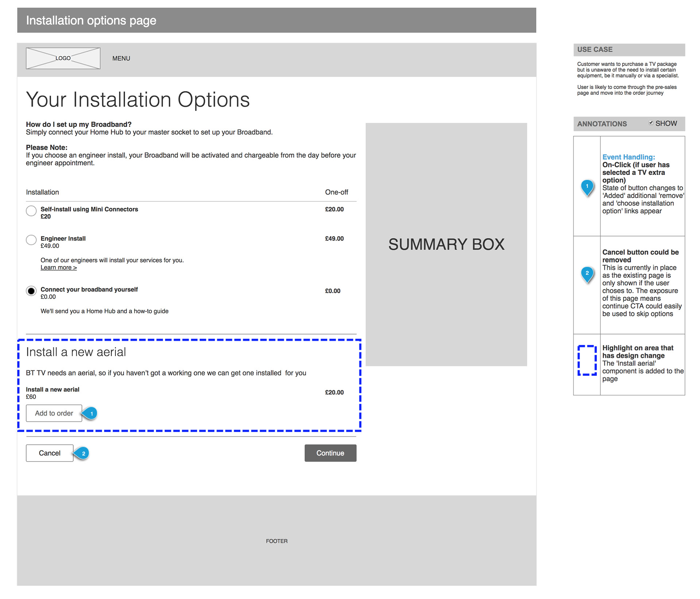700x599 pixels.
Task: Toggle the SHOW annotations checkbox
Action: point(651,123)
